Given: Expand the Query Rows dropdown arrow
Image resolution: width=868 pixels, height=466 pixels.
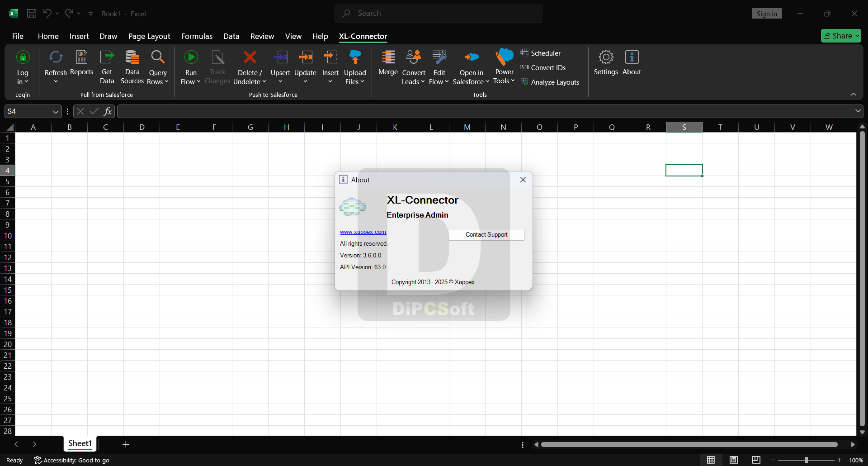Looking at the screenshot, I should click(166, 82).
